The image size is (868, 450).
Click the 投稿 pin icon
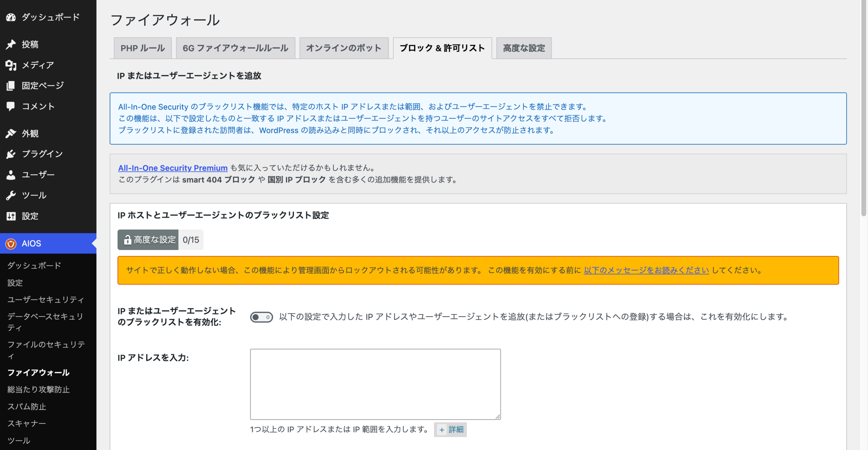[11, 44]
